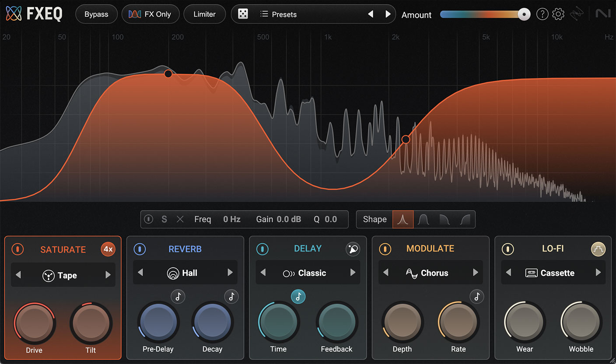Select the EQ node near 2k
616x364 pixels.
click(x=406, y=139)
